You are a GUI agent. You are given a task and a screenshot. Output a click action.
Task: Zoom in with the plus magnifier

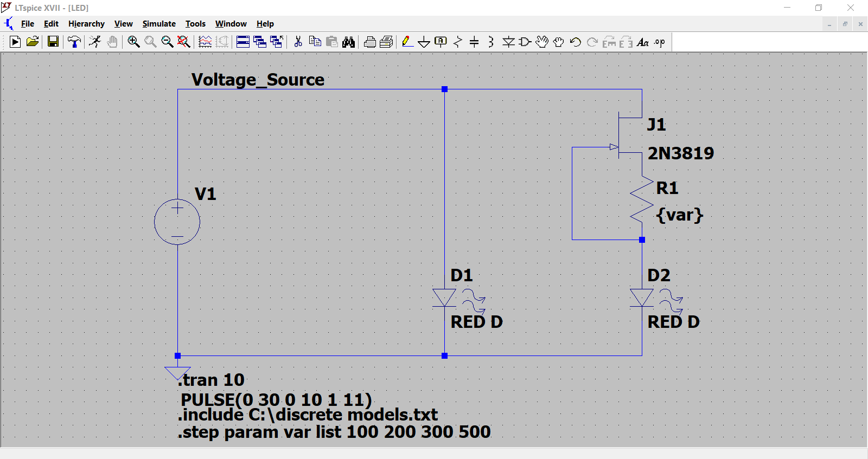click(133, 42)
